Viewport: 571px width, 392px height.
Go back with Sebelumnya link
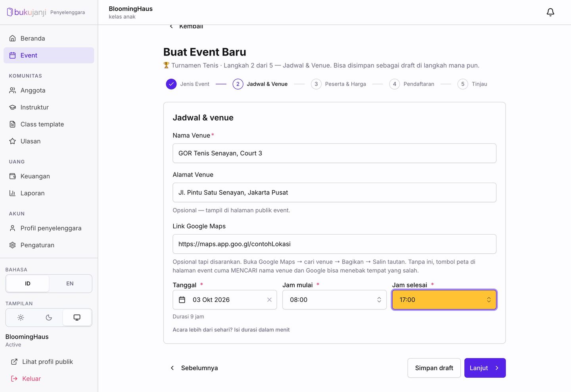coord(194,368)
